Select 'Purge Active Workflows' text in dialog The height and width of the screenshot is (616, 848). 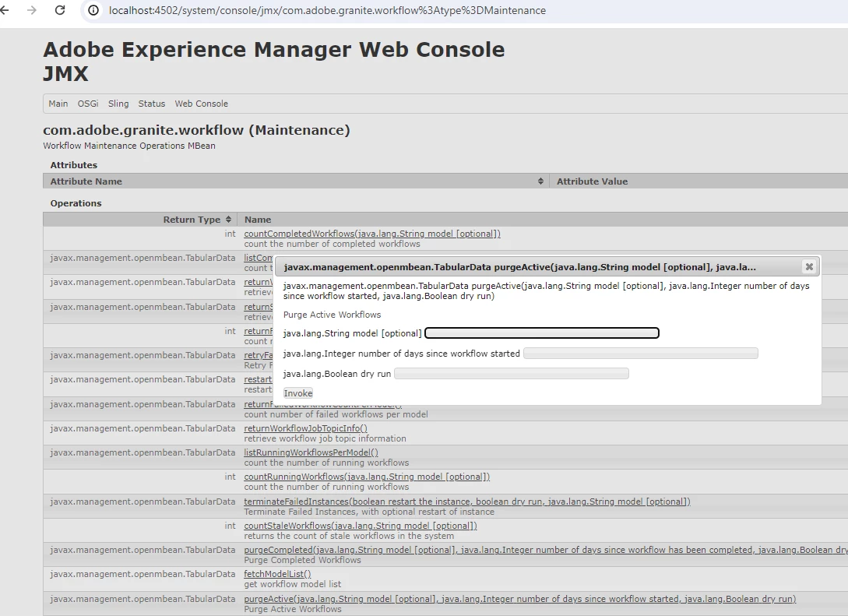click(x=332, y=315)
